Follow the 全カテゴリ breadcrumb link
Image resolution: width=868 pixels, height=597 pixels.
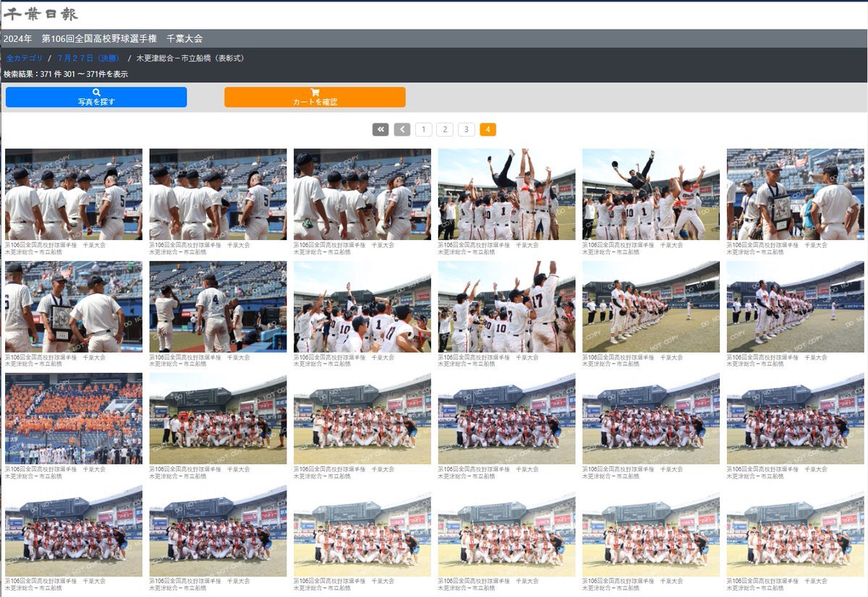(x=25, y=58)
